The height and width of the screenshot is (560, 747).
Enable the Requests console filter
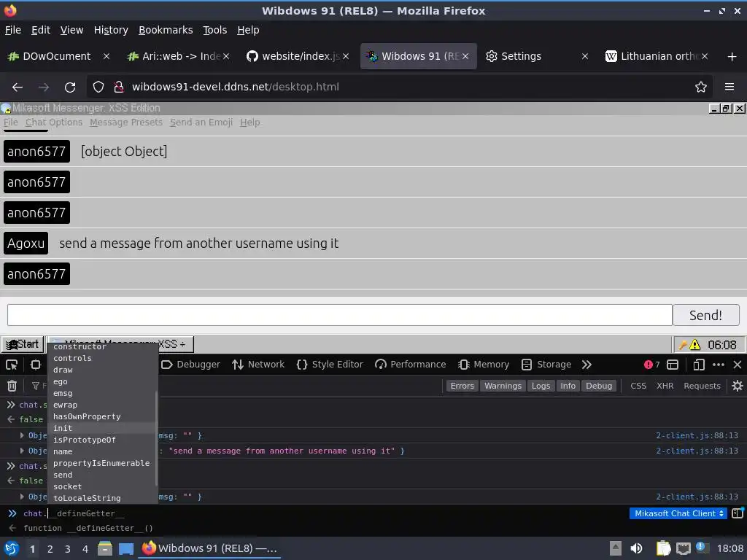pos(702,386)
